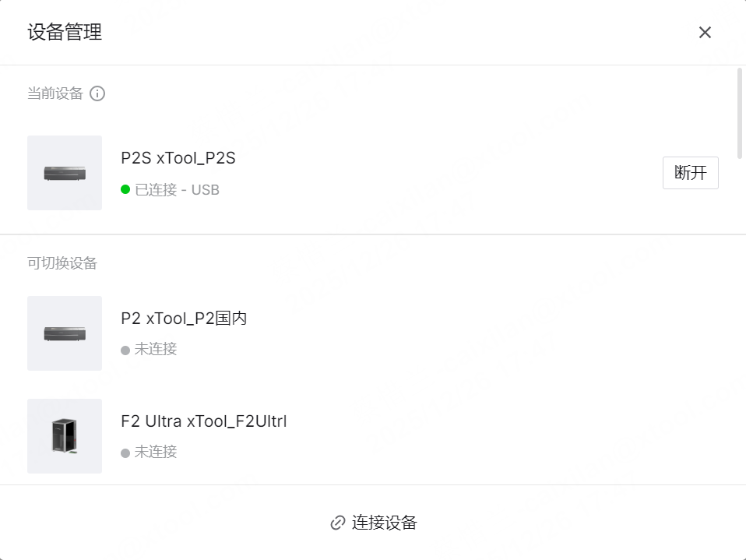Click the 已连接 - USB status text
The width and height of the screenshot is (746, 560).
point(178,189)
